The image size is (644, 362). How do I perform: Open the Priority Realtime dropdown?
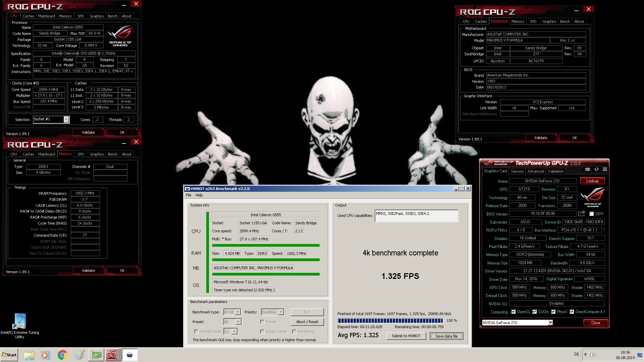pyautogui.click(x=281, y=312)
